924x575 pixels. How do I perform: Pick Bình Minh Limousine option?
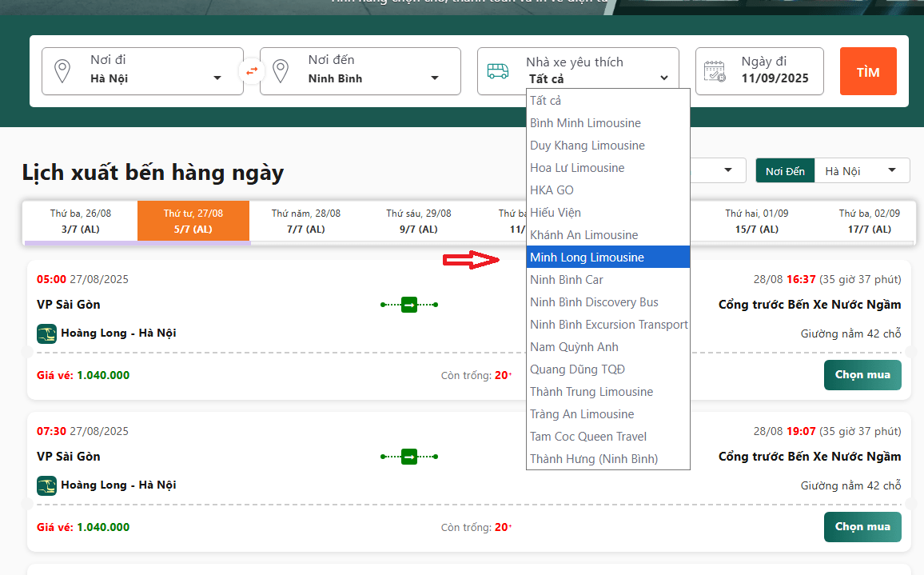click(585, 123)
